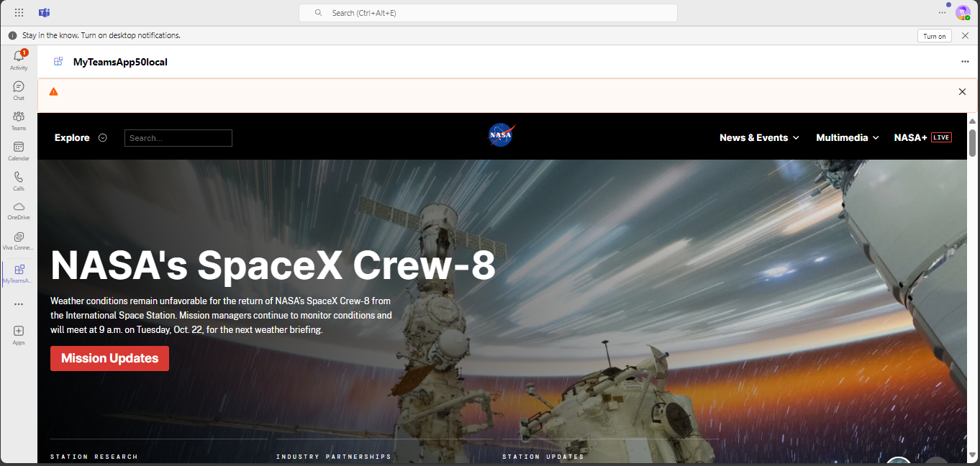This screenshot has width=980, height=466.
Task: Open the Apps store icon
Action: pos(19,334)
